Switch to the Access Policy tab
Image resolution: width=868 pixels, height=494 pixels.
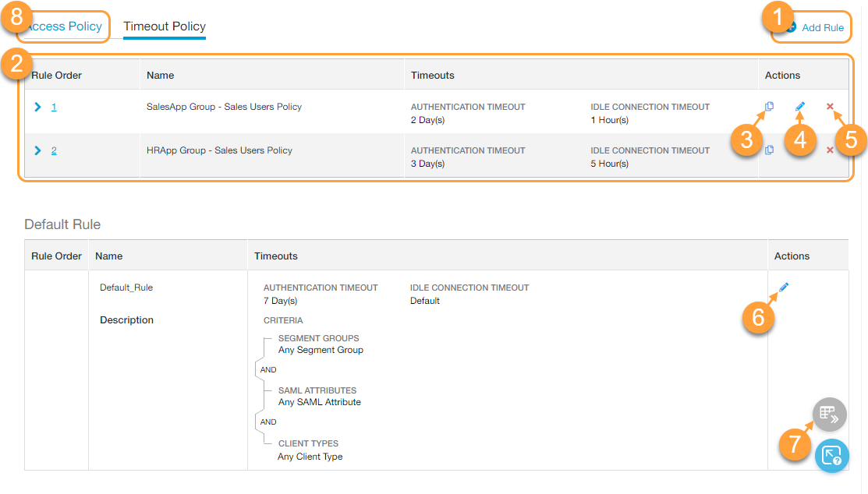pos(64,26)
